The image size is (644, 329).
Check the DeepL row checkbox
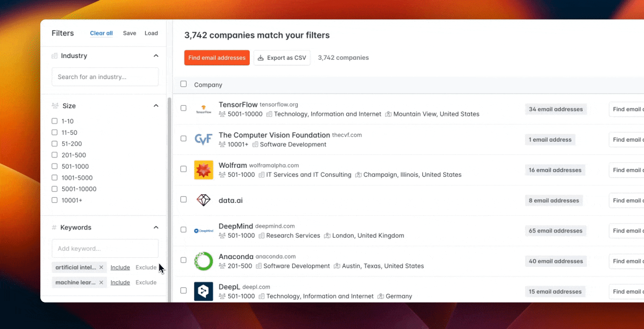[183, 291]
